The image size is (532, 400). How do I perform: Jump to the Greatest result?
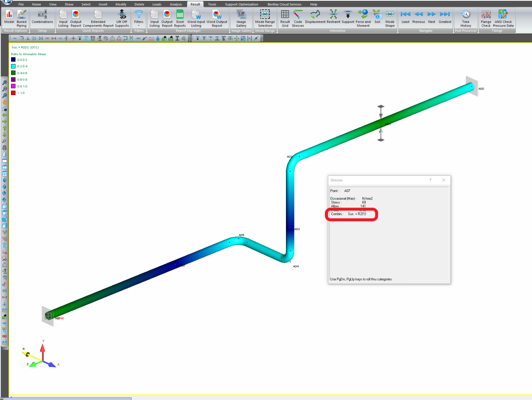pyautogui.click(x=445, y=18)
